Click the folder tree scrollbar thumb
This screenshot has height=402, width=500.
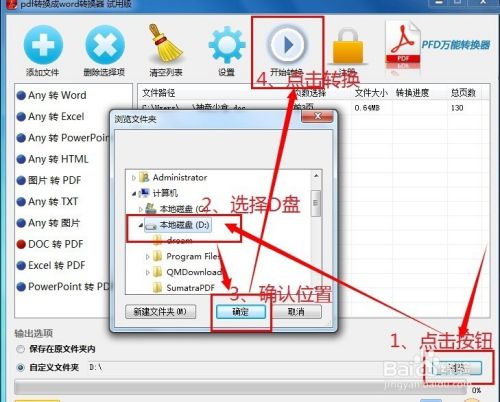(x=316, y=203)
